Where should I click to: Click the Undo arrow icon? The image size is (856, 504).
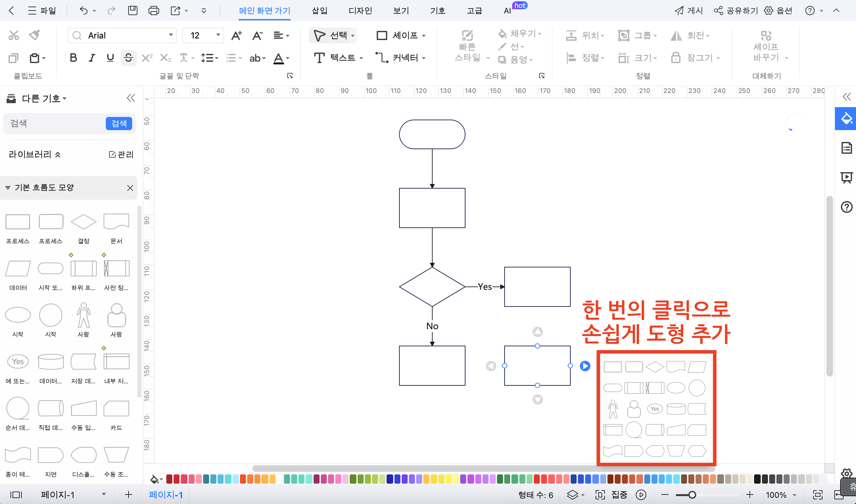click(83, 11)
